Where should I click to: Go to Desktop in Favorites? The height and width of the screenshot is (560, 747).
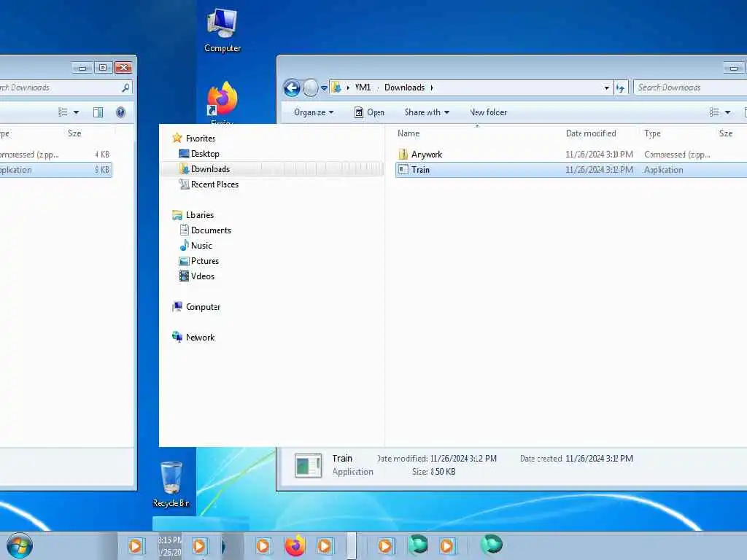click(x=205, y=154)
